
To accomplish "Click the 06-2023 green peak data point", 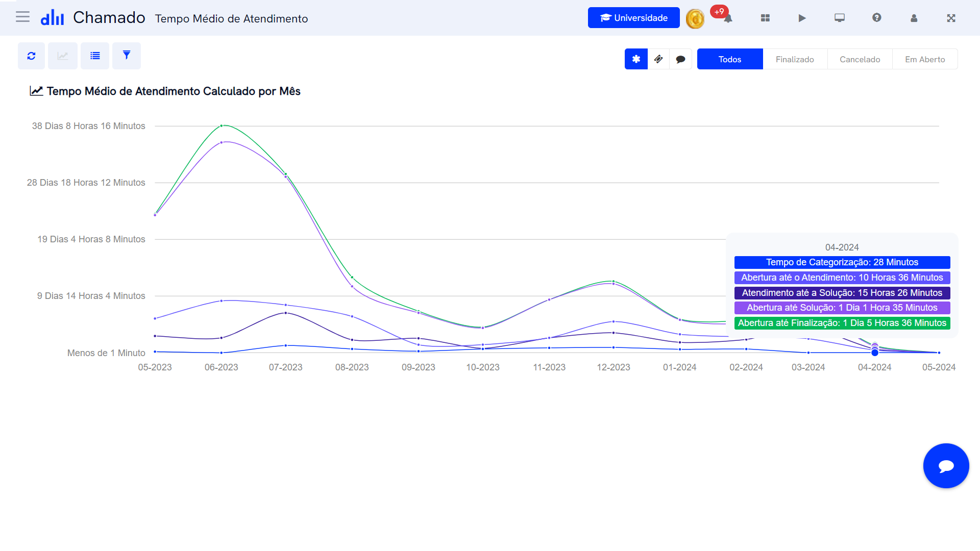I will coord(221,126).
